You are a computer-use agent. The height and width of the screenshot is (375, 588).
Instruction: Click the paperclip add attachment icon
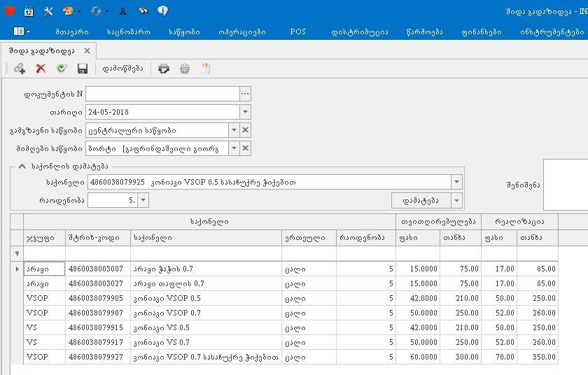pyautogui.click(x=20, y=69)
